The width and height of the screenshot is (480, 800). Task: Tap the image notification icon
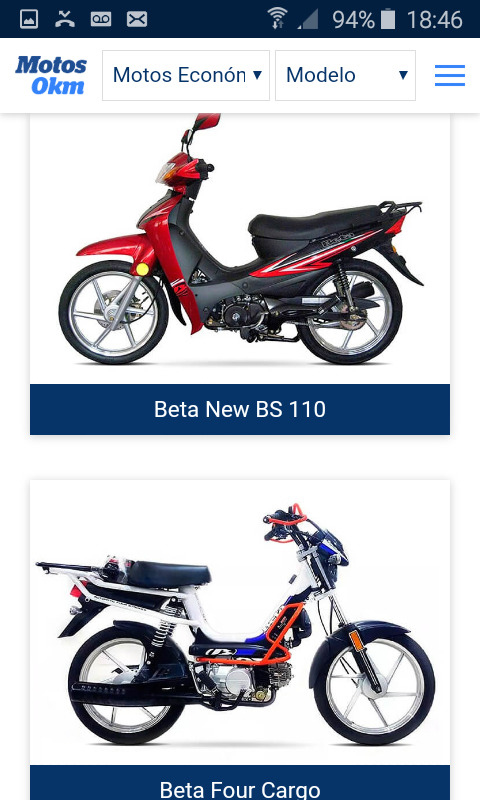(29, 19)
